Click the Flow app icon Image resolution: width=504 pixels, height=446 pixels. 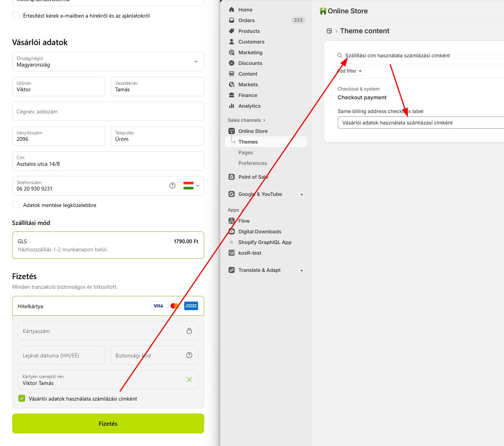point(232,221)
